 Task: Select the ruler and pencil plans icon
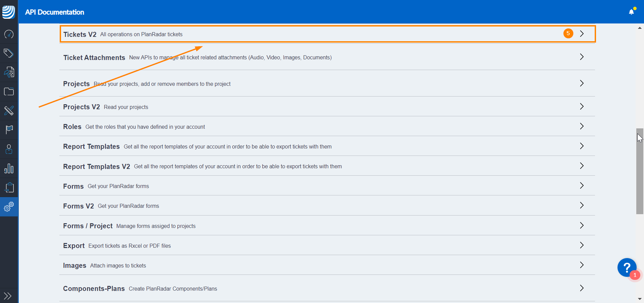pos(9,111)
